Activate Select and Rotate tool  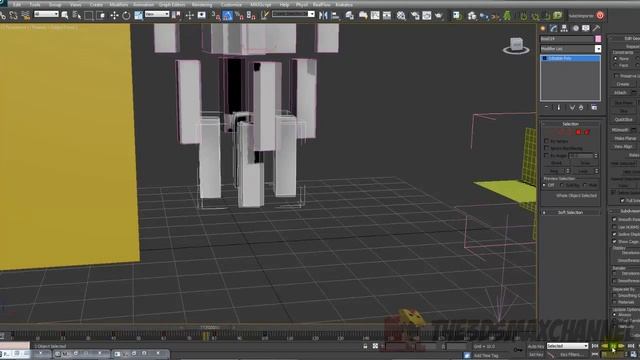126,16
